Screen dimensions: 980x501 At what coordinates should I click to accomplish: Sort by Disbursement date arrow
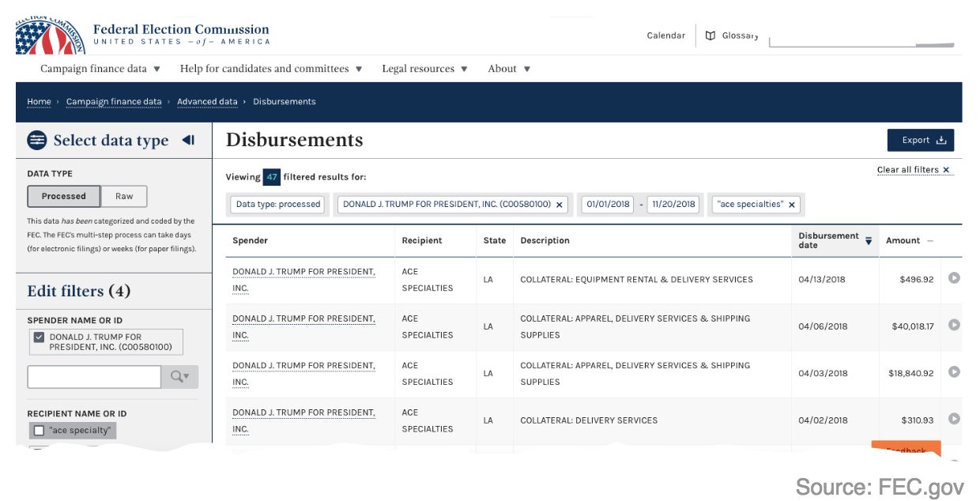[x=869, y=241]
